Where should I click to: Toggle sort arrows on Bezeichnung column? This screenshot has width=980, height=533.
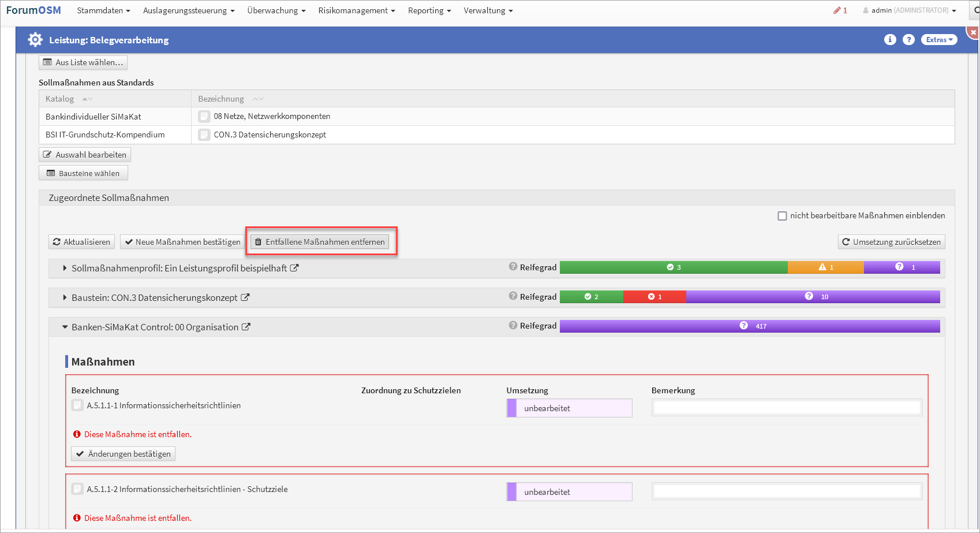258,99
